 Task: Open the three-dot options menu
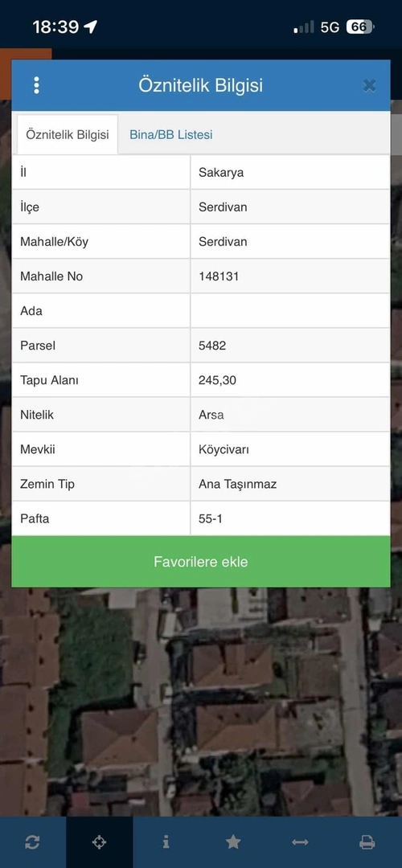[x=36, y=85]
